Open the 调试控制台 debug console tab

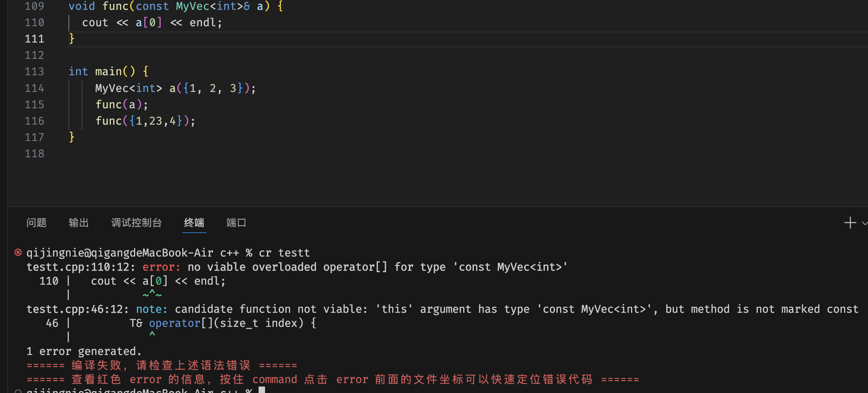point(136,222)
